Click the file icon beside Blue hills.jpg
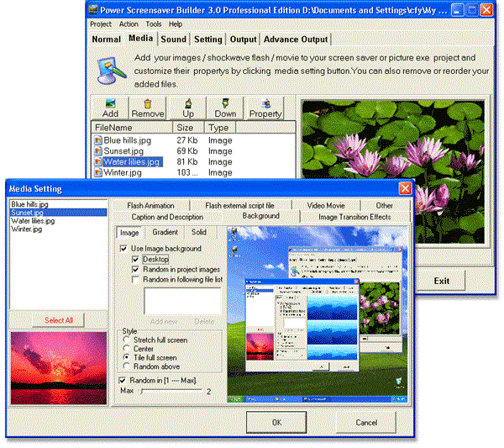The image size is (504, 448). pyautogui.click(x=98, y=140)
